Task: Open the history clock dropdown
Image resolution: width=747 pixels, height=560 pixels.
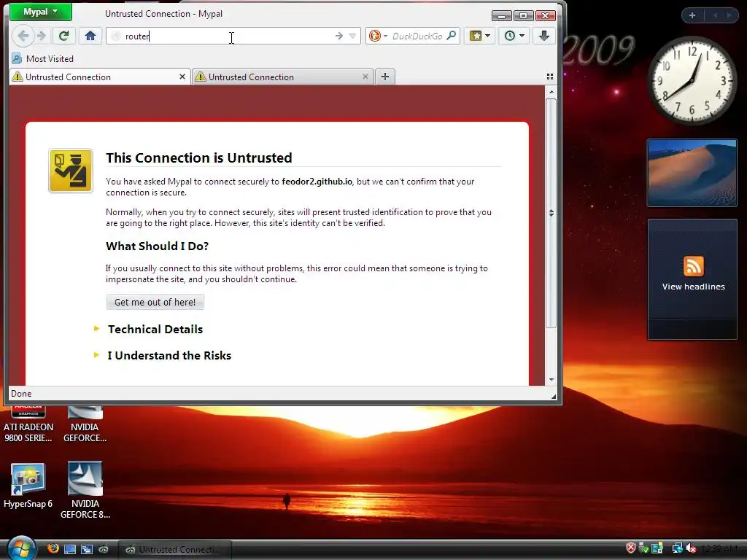Action: coord(514,36)
